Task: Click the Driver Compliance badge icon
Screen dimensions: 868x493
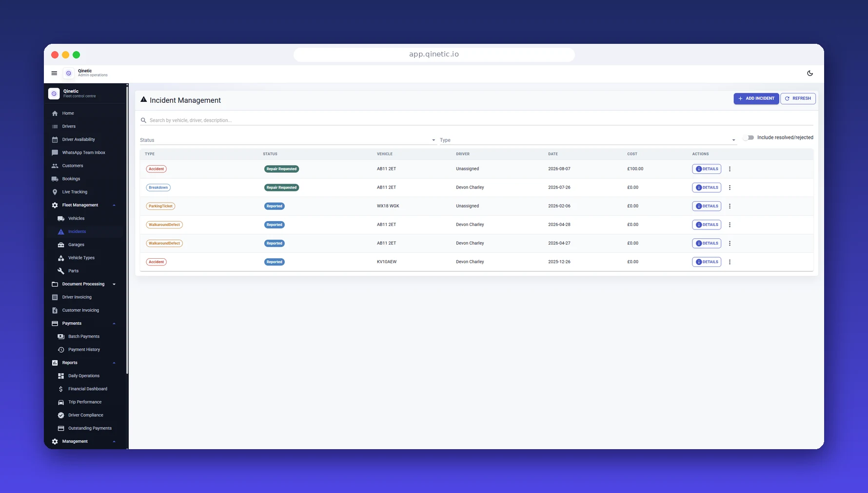Action: point(61,416)
